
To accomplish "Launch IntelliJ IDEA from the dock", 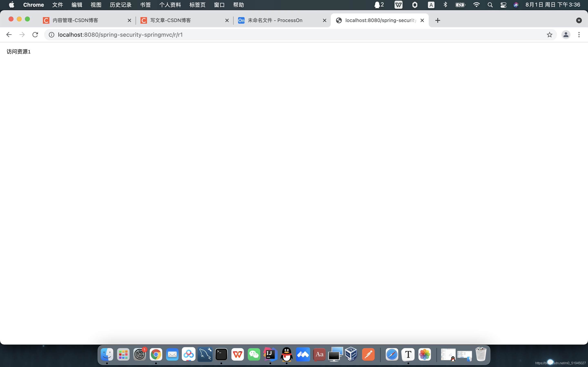I will (x=270, y=355).
